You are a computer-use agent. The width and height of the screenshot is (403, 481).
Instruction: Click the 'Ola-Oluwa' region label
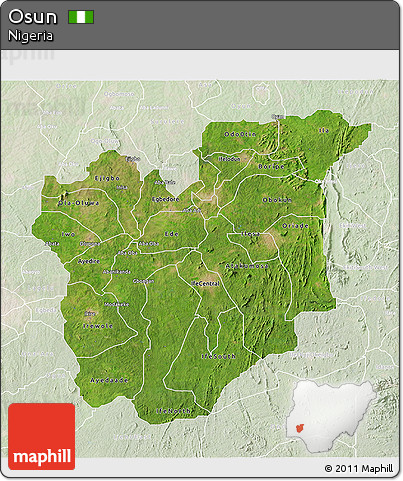pos(79,203)
